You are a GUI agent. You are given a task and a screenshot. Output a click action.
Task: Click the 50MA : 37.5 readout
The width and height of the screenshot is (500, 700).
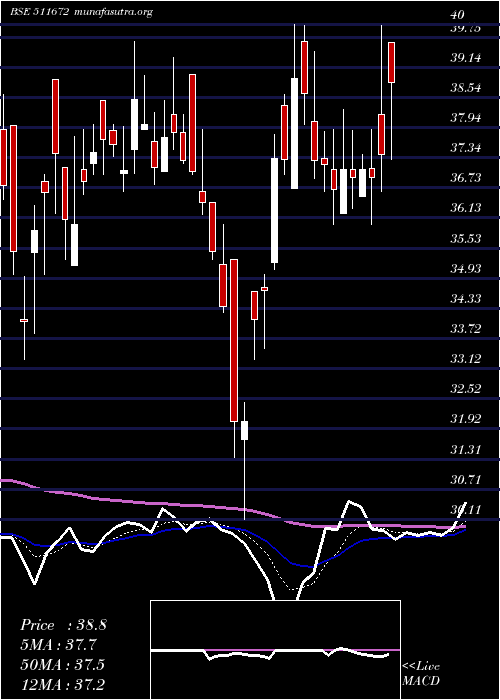tap(63, 664)
